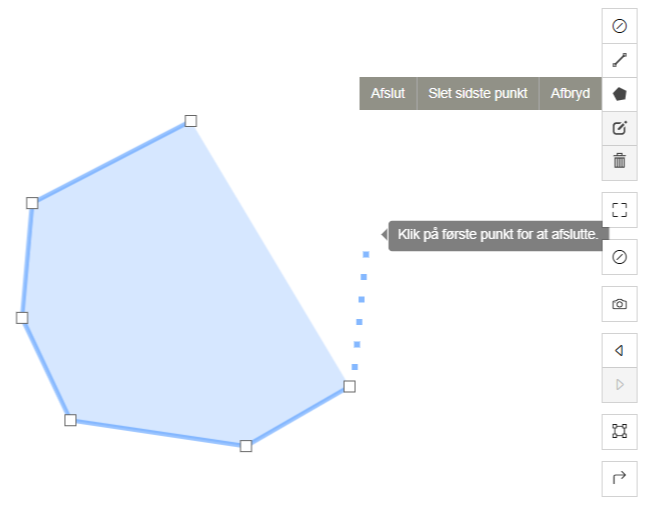Click the last-placed vertex at dotted line

(x=349, y=386)
